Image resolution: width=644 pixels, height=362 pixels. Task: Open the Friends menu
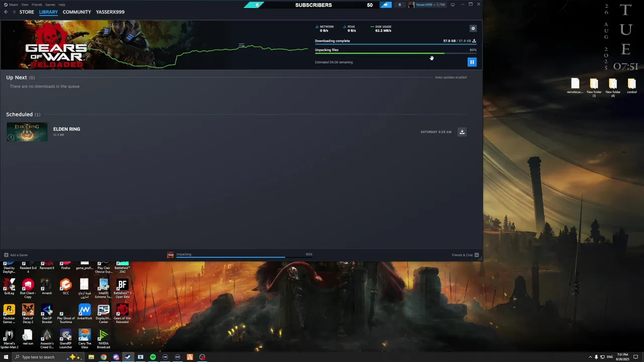[37, 5]
